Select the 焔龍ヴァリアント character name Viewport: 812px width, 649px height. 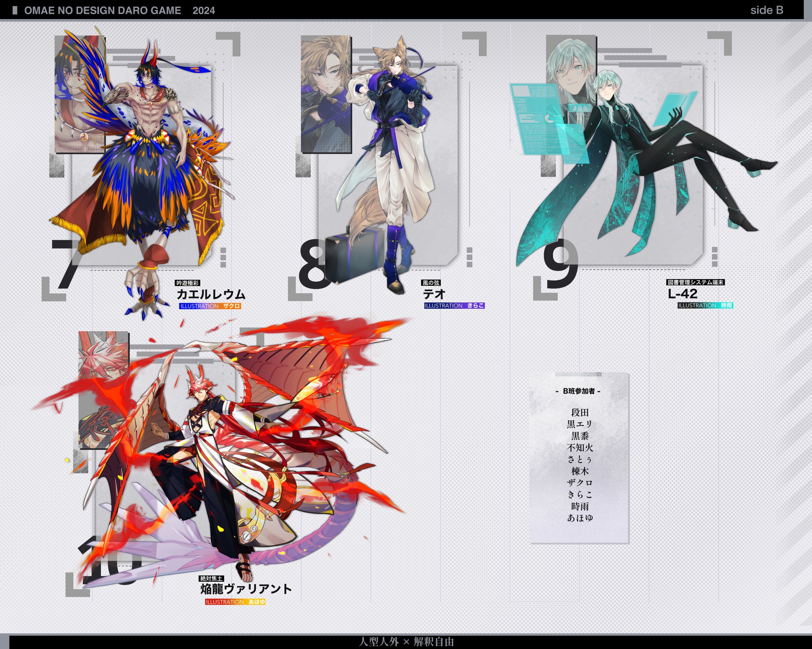[x=246, y=589]
